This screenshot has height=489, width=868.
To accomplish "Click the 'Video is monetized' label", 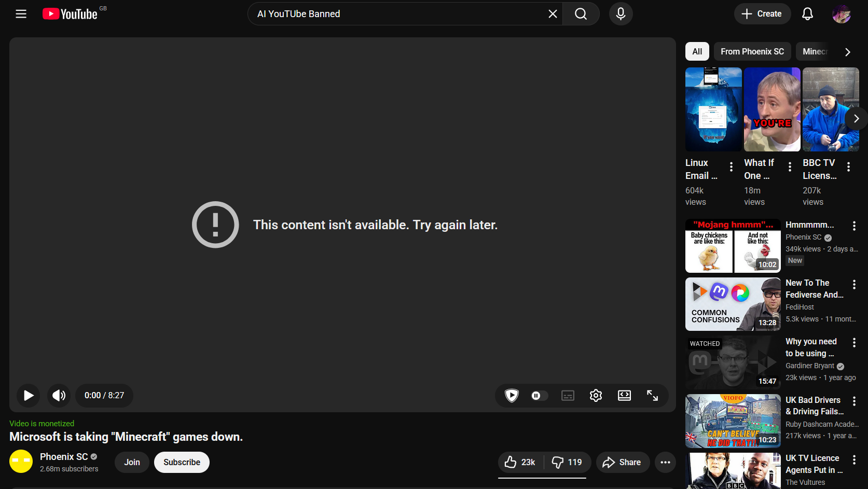I will click(42, 424).
